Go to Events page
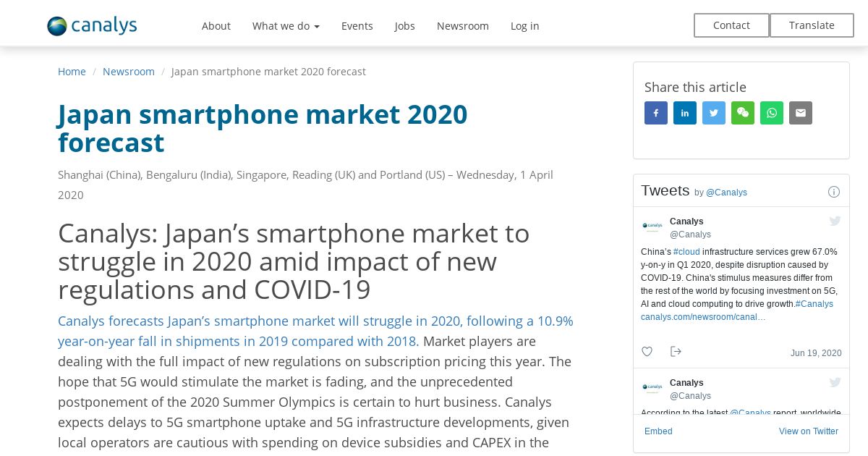Screen dimensions: 868x456 pos(357,26)
